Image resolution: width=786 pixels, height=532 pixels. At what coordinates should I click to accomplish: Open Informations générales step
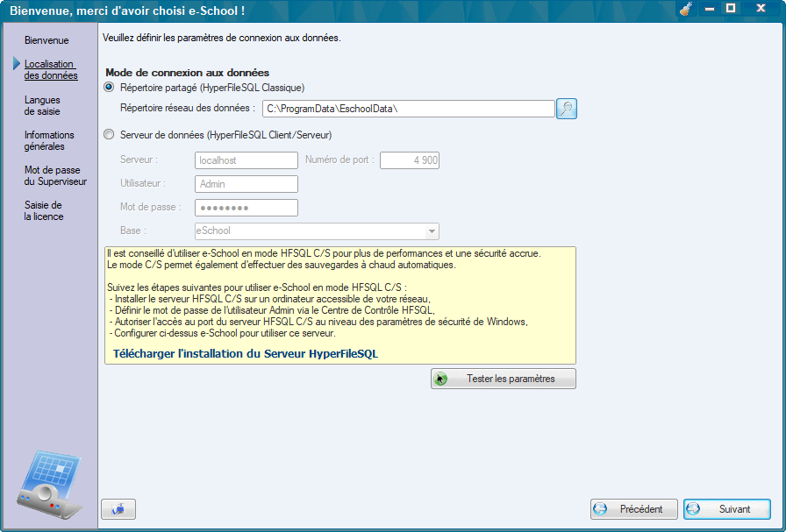(49, 141)
